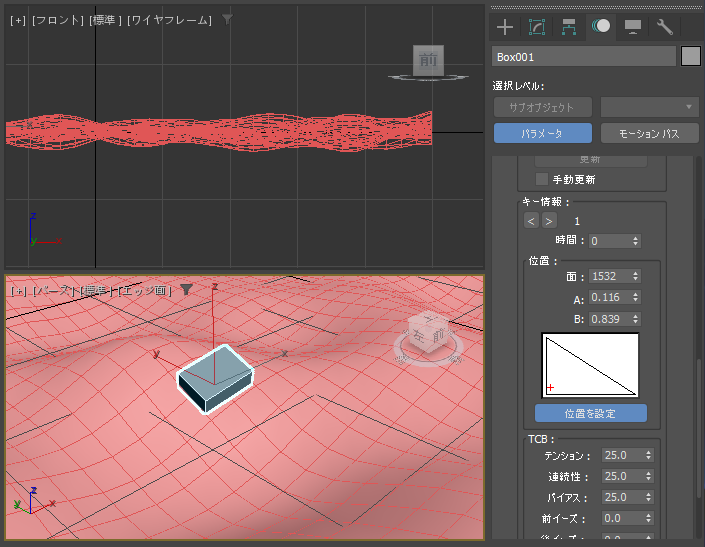Click the object color swatch beside Box001
Screen dimensions: 705x547
(x=691, y=57)
